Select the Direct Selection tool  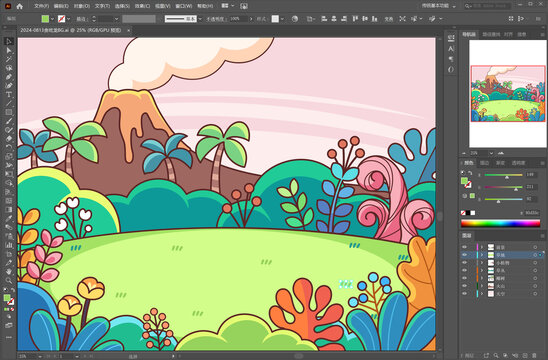click(x=9, y=50)
